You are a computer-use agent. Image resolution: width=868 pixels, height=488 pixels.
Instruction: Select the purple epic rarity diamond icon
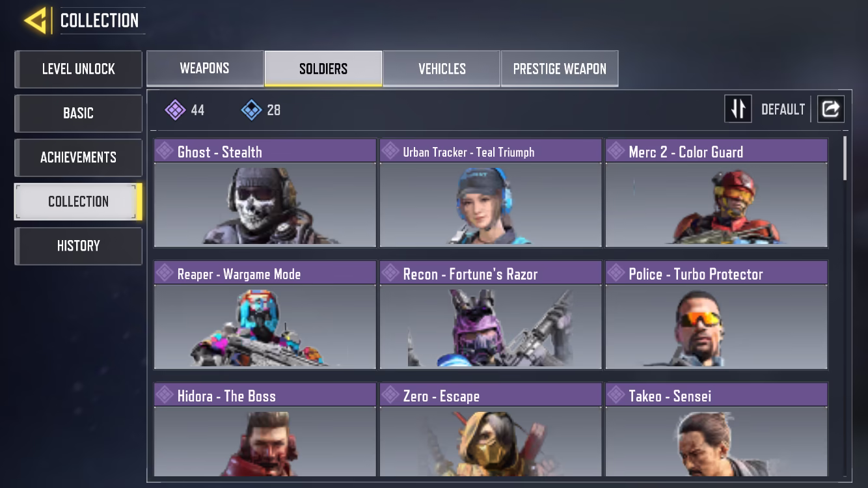click(175, 110)
